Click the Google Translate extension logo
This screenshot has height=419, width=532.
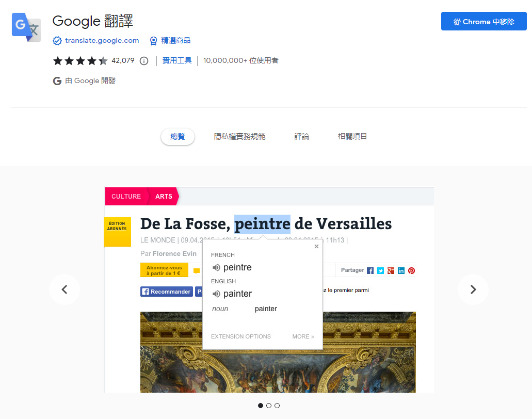tap(26, 27)
